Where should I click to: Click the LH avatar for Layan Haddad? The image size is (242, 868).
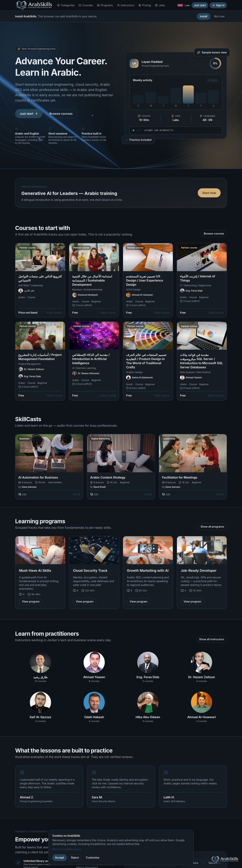[134, 63]
